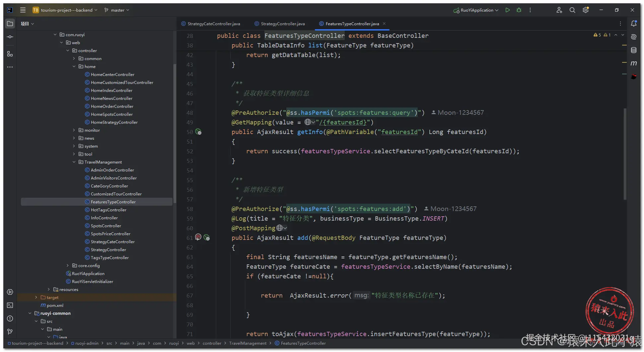The width and height of the screenshot is (644, 352).
Task: Go to previous highlighted error arrow
Action: tap(616, 35)
